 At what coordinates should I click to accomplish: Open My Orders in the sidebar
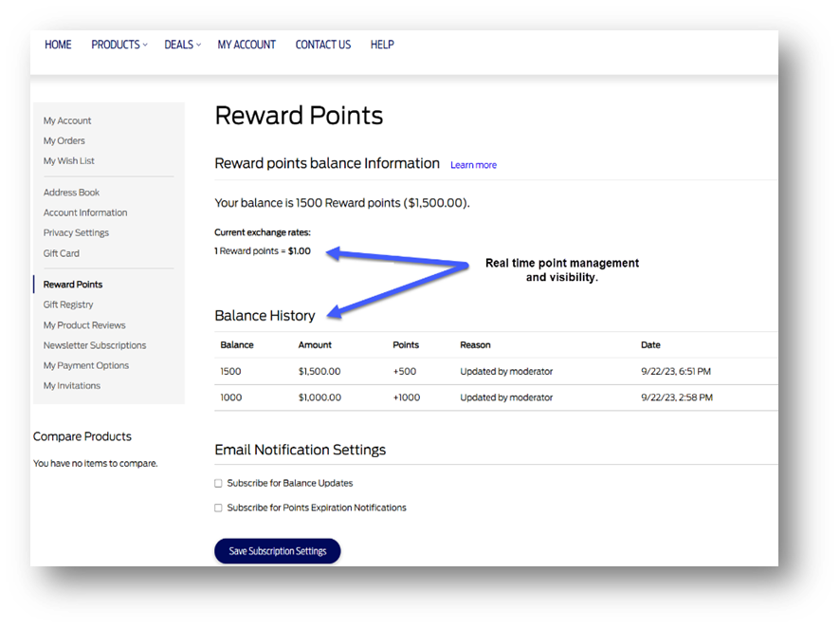pyautogui.click(x=64, y=140)
